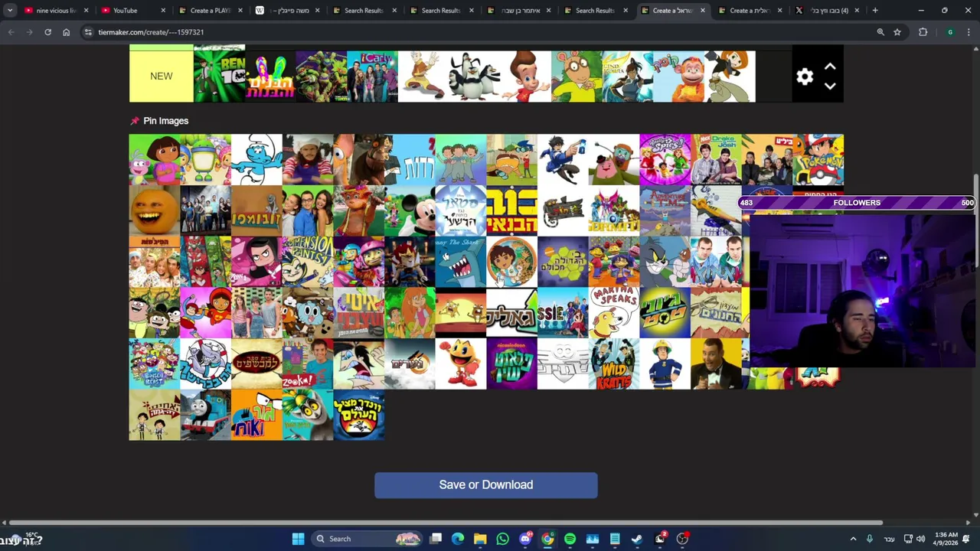Pick the Annoying Orange image
This screenshot has width=980, height=551.
click(155, 210)
